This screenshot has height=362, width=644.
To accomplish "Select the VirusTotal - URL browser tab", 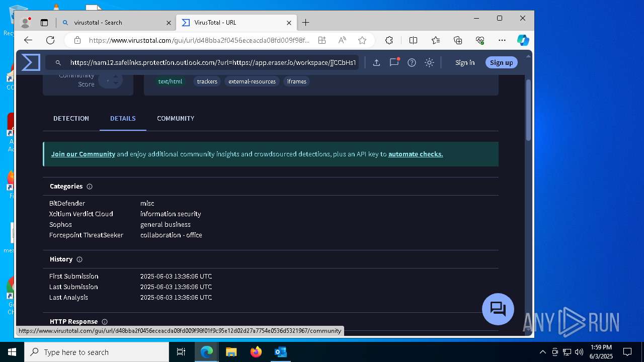I will (x=236, y=23).
